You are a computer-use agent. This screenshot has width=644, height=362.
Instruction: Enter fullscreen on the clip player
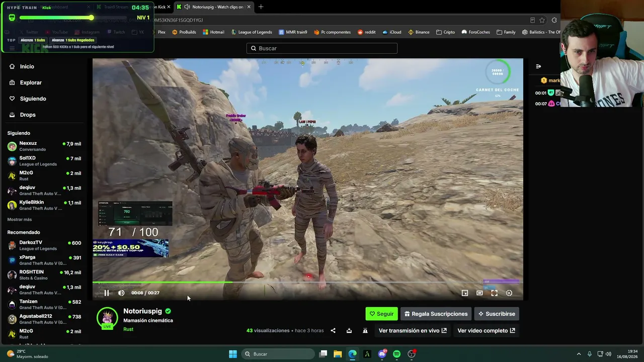pos(494,293)
